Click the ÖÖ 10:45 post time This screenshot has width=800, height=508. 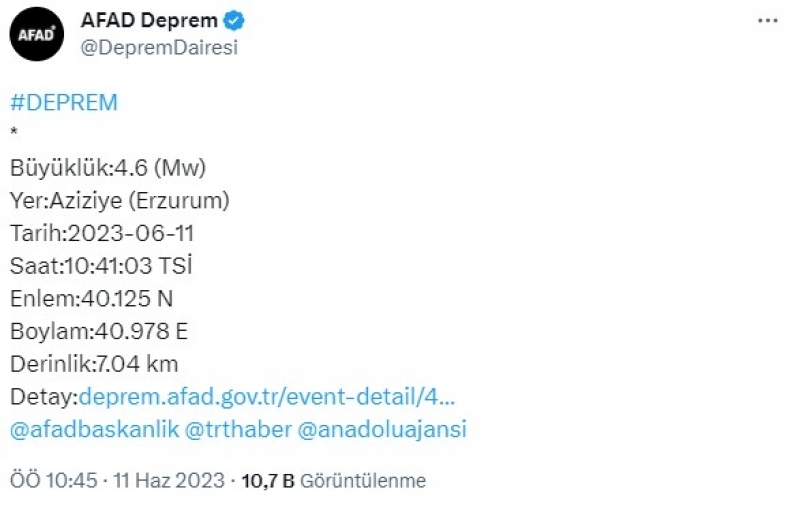click(54, 481)
